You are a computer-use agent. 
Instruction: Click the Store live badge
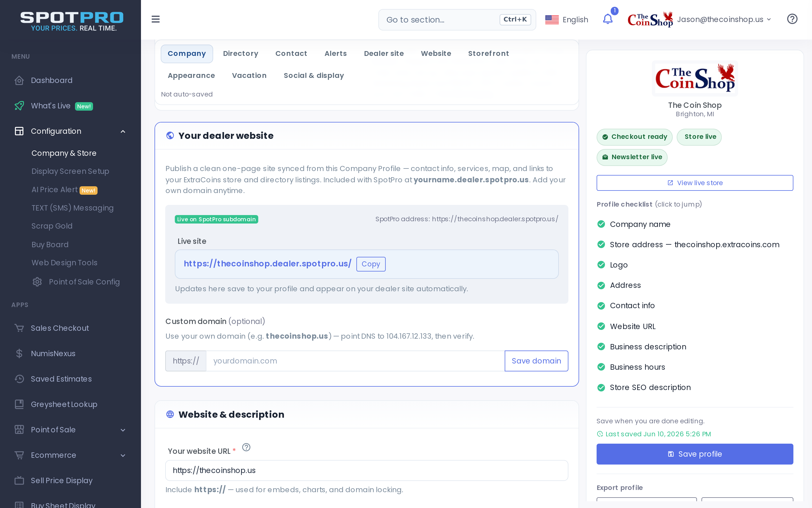point(699,137)
